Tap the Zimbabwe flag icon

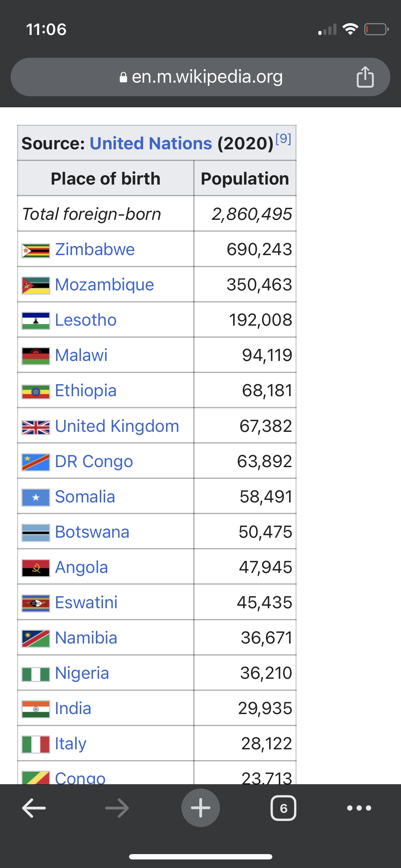pyautogui.click(x=36, y=250)
